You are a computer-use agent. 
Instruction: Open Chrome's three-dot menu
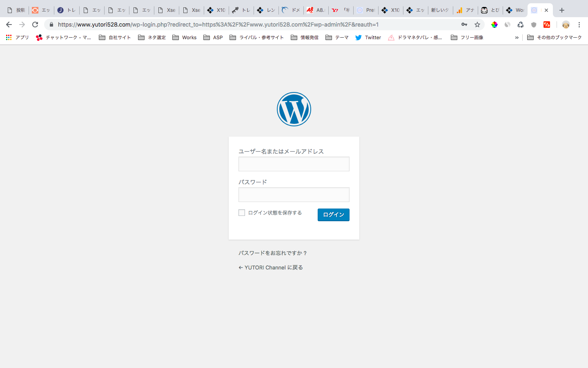click(x=579, y=25)
